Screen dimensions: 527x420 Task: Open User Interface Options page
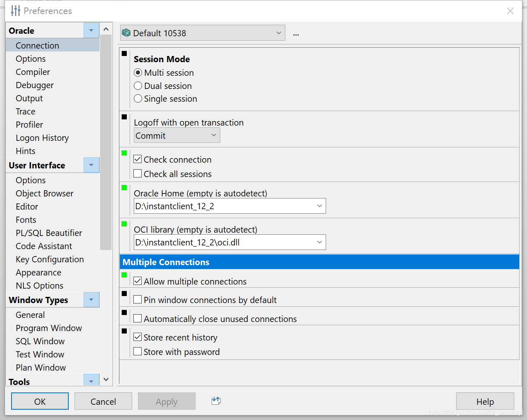coord(31,180)
